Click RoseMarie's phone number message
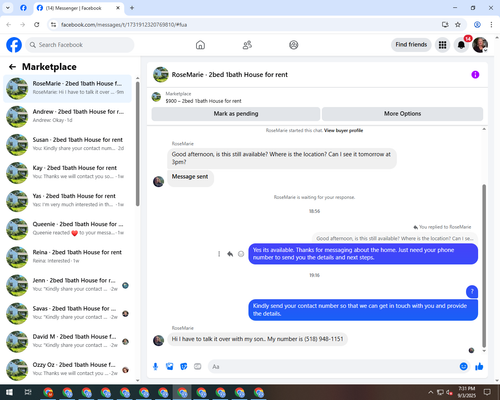This screenshot has width=500, height=400. [x=257, y=339]
